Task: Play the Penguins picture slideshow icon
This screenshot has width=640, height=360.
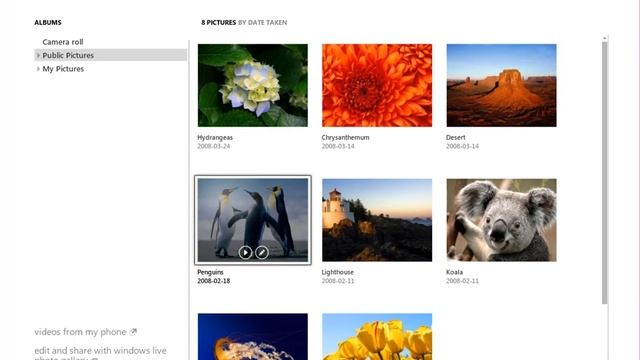Action: pyautogui.click(x=245, y=253)
